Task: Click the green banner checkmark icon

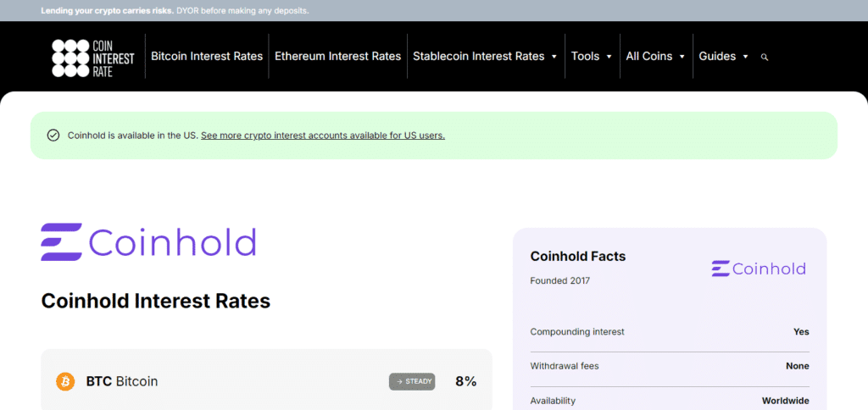Action: [53, 135]
